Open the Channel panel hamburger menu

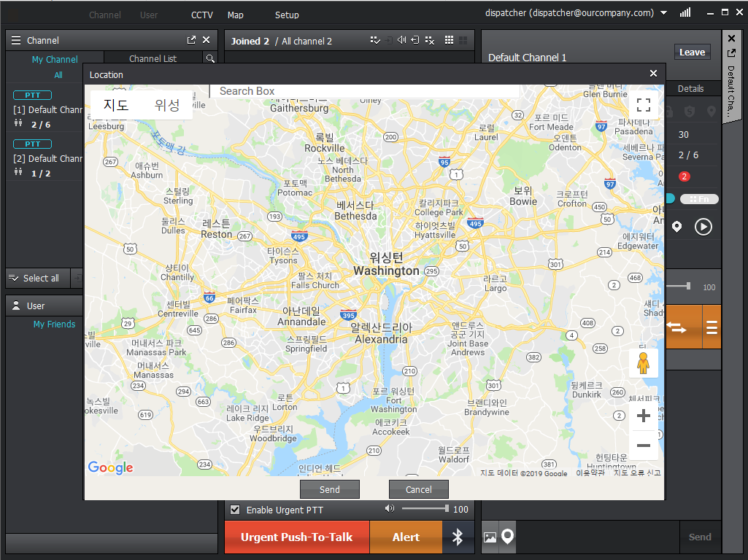tap(16, 40)
